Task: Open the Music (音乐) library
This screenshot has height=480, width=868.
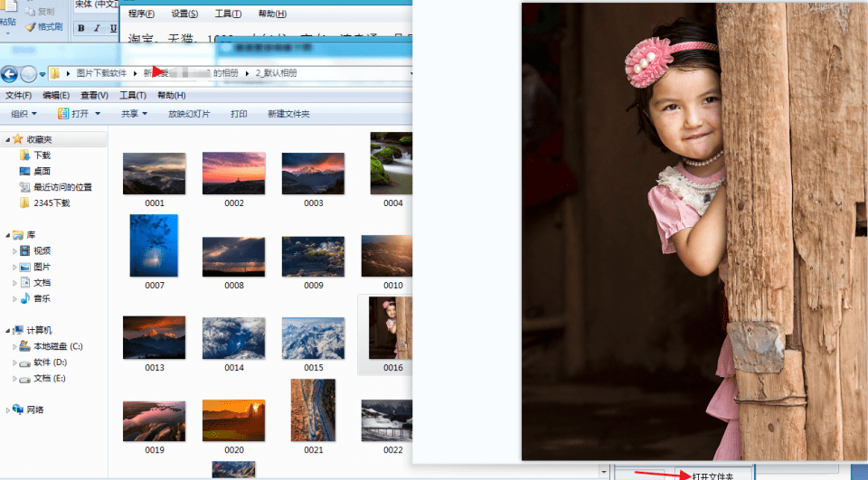Action: (42, 298)
